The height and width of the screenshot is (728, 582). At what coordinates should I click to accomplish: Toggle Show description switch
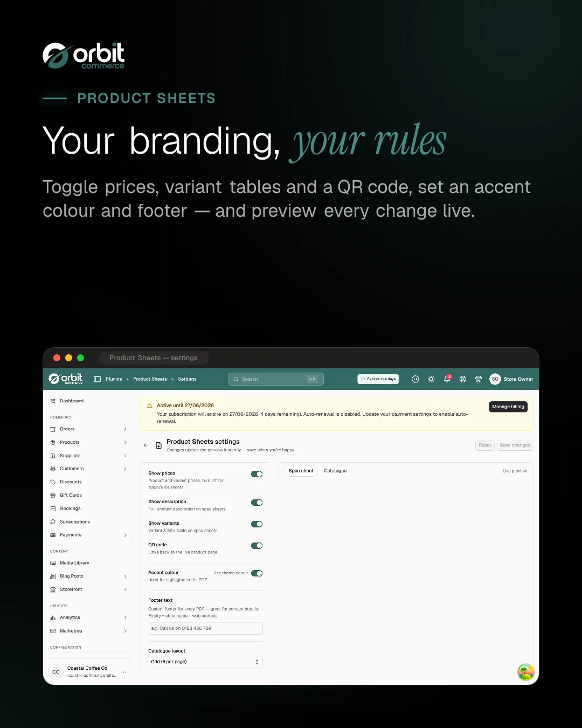coord(257,503)
